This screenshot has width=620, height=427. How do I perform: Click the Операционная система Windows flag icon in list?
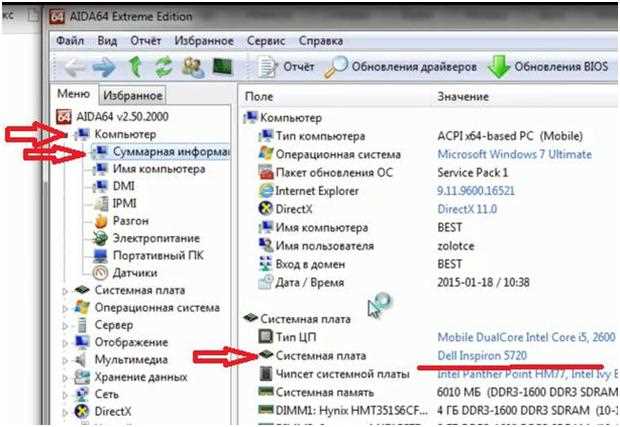pyautogui.click(x=266, y=153)
